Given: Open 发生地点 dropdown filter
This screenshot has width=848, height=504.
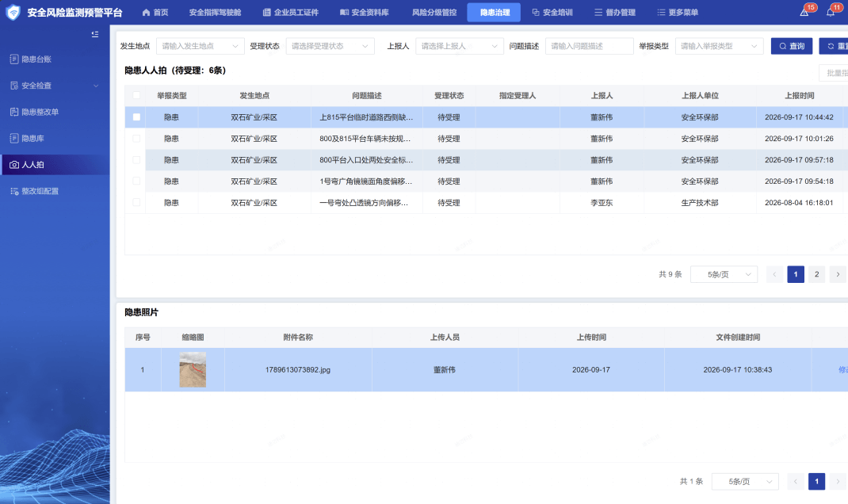Looking at the screenshot, I should click(x=200, y=46).
